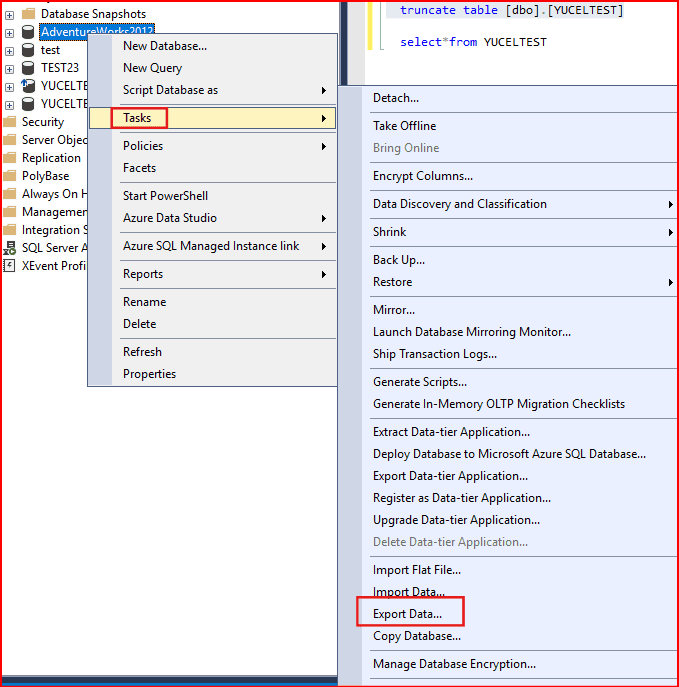Select New Query from the context menu
This screenshot has height=687, width=679.
click(x=152, y=68)
